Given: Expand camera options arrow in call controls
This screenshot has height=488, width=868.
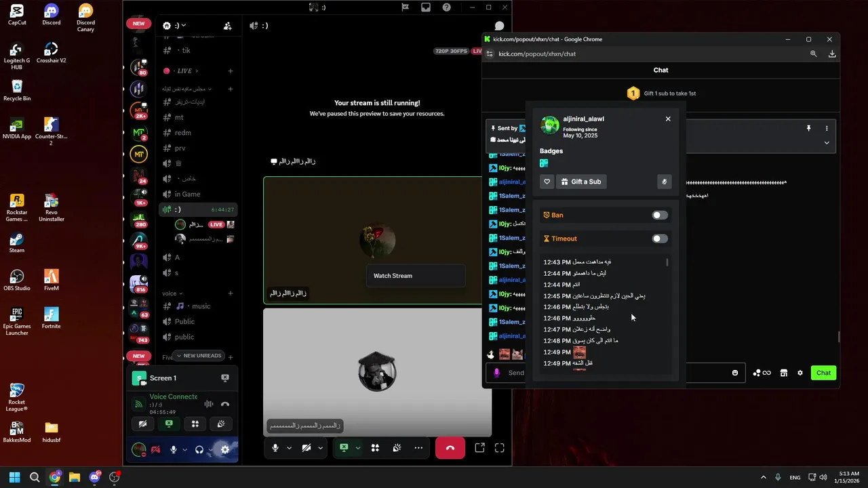Looking at the screenshot, I should tap(320, 448).
